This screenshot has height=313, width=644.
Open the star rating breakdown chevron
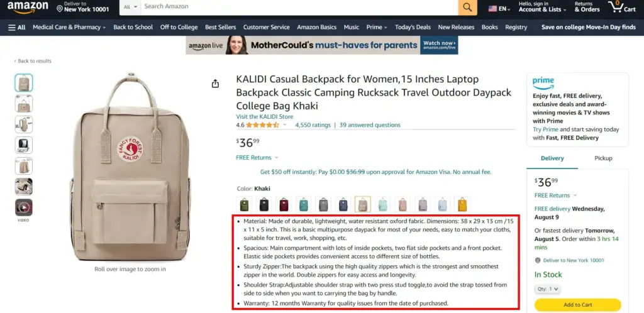point(285,124)
